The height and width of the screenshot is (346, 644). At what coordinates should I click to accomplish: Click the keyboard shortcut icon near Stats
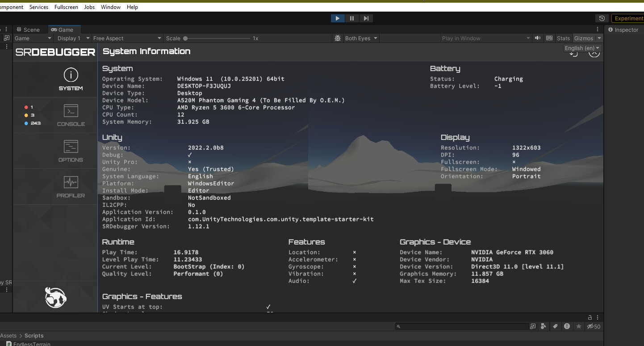tap(549, 38)
